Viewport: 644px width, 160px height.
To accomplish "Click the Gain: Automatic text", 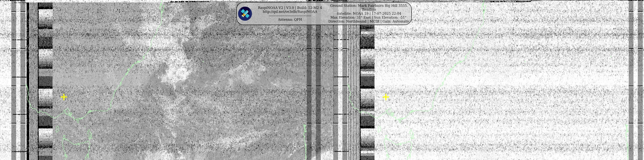I will click(x=396, y=22).
